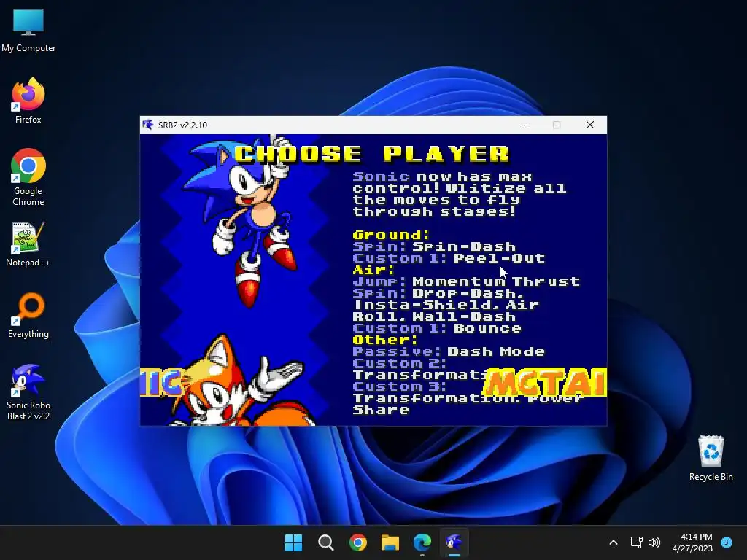Open Microsoft Edge from the taskbar
The width and height of the screenshot is (747, 560).
[x=422, y=542]
